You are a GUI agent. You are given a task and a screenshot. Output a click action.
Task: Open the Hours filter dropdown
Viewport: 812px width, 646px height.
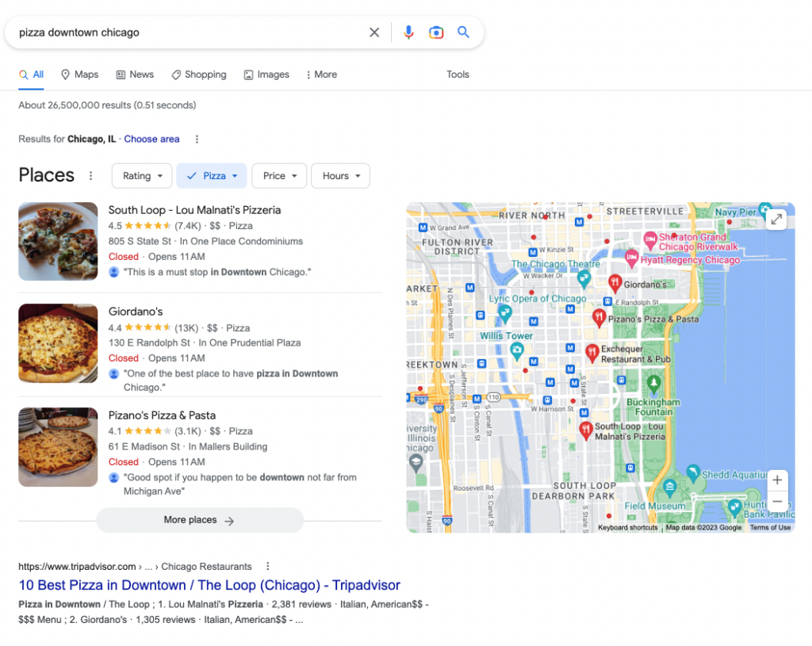pyautogui.click(x=340, y=176)
